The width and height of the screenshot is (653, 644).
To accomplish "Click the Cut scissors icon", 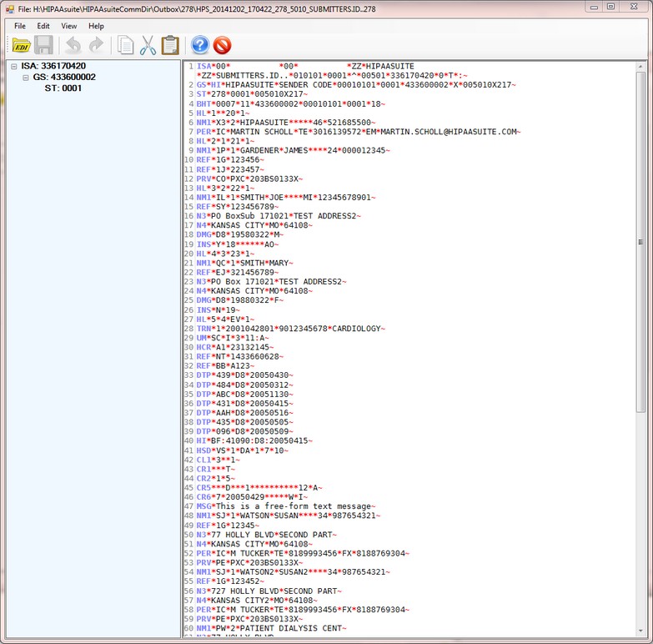I will pyautogui.click(x=148, y=45).
